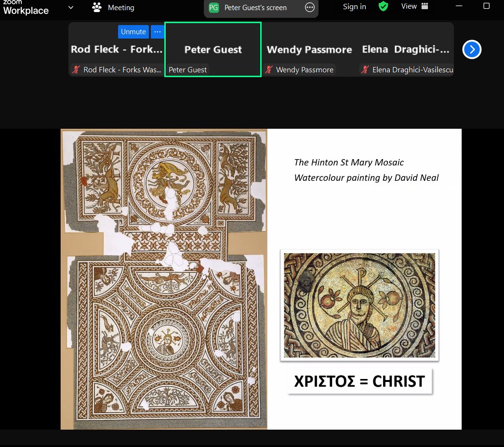Click the Zoom Workplace logo
The width and height of the screenshot is (504, 447).
pos(26,8)
